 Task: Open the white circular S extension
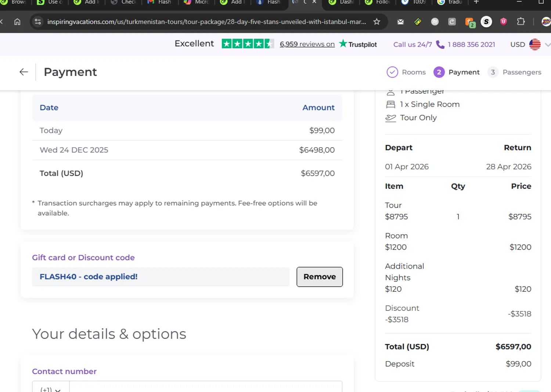click(x=486, y=22)
